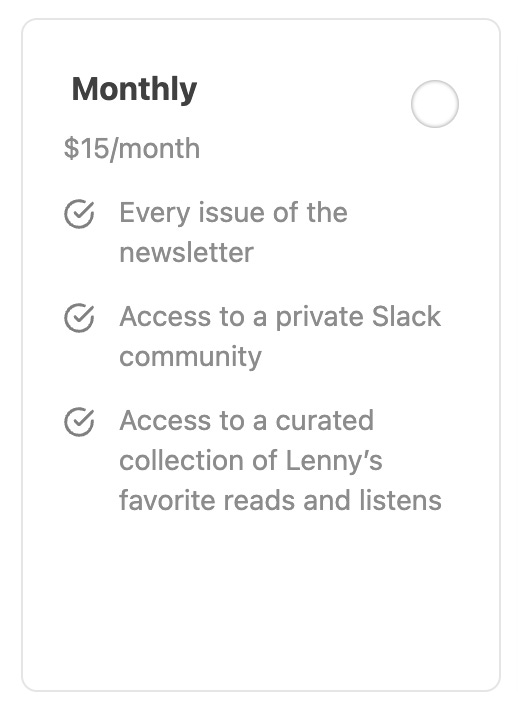
Task: Click checkmark icon beside private Slack feature
Action: pyautogui.click(x=79, y=317)
